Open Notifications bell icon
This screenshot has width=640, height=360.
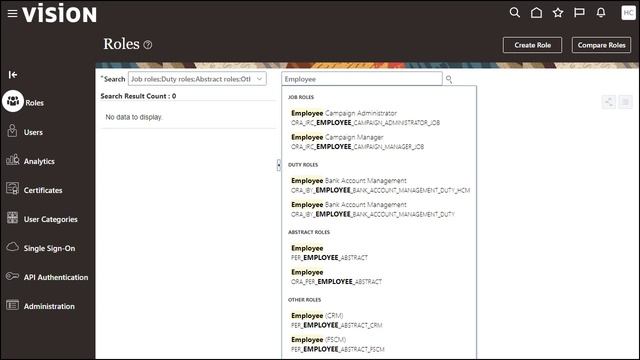point(601,13)
